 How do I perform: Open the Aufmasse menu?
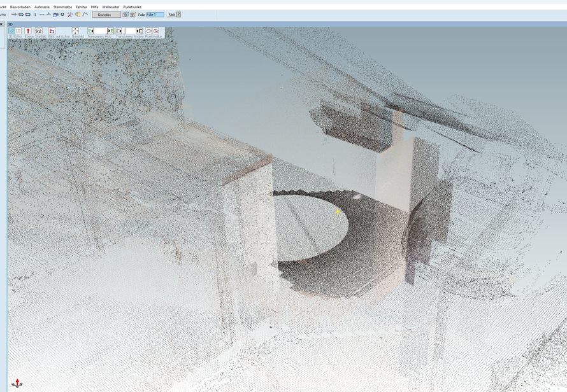coord(42,7)
